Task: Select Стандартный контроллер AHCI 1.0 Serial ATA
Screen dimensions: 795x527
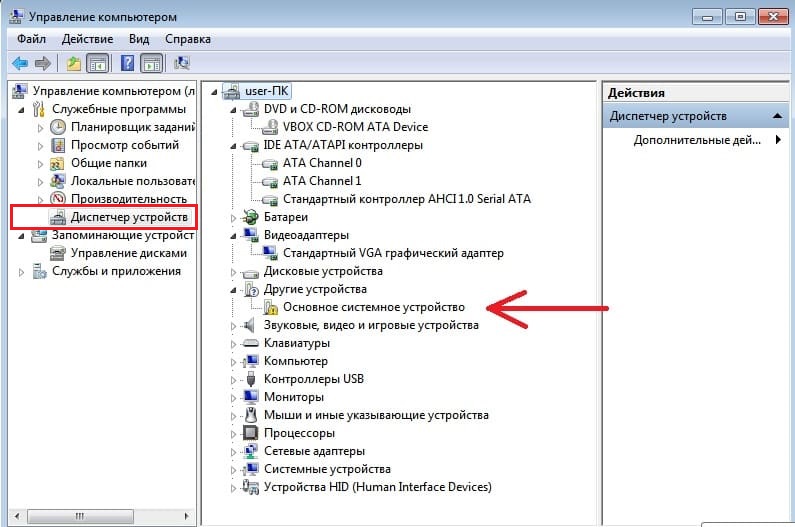Action: point(407,199)
